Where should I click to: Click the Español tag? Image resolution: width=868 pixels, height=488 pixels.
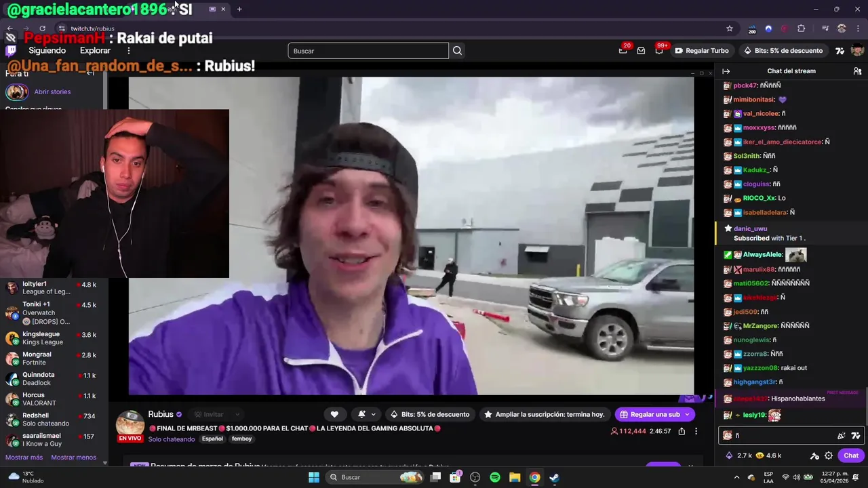pos(212,439)
